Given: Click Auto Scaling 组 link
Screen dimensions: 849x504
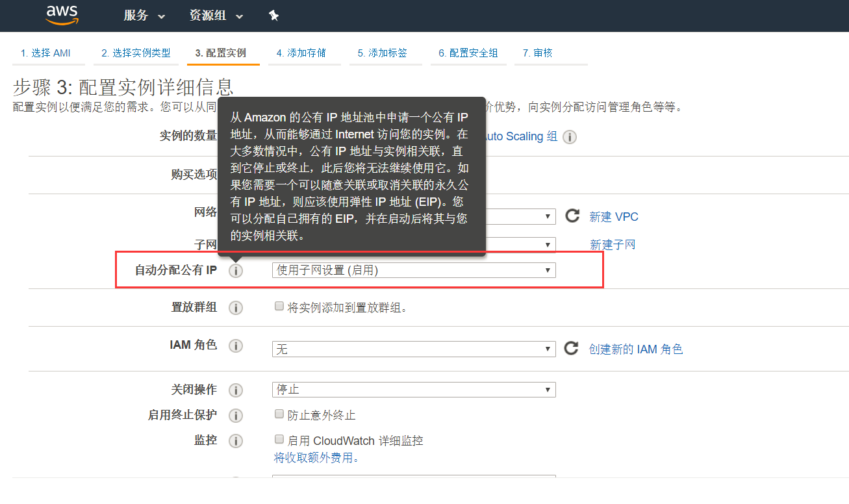Looking at the screenshot, I should (x=523, y=136).
